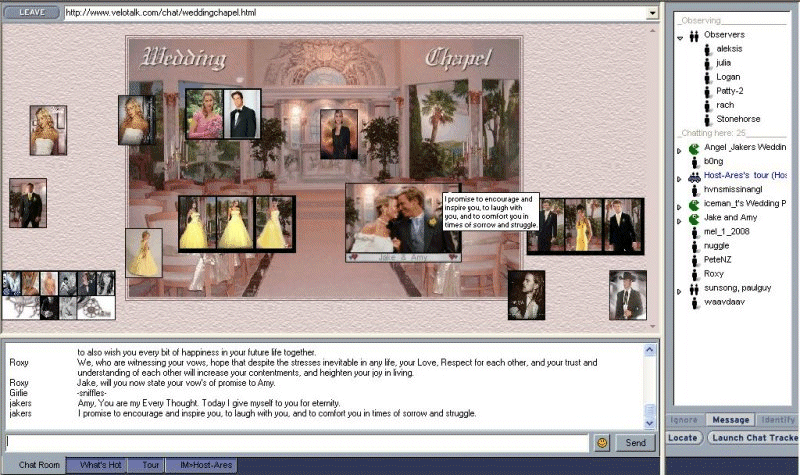The height and width of the screenshot is (475, 800).
Task: Select the Tour tab
Action: 151,465
